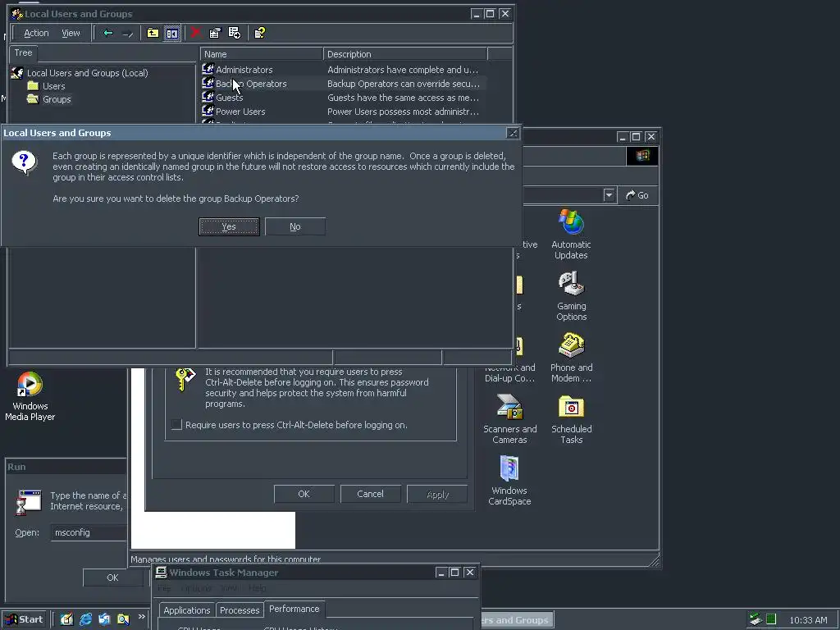Click the Help toolbar icon
The height and width of the screenshot is (630, 840).
[260, 33]
